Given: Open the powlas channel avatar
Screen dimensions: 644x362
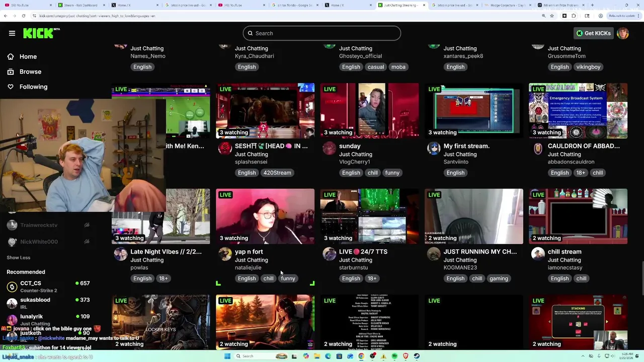Looking at the screenshot, I should (120, 254).
